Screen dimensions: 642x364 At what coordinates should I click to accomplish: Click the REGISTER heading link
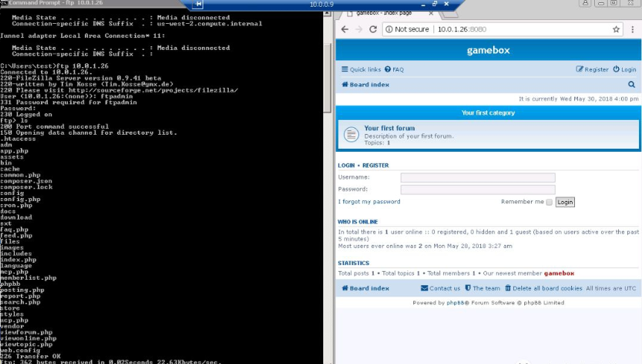375,165
